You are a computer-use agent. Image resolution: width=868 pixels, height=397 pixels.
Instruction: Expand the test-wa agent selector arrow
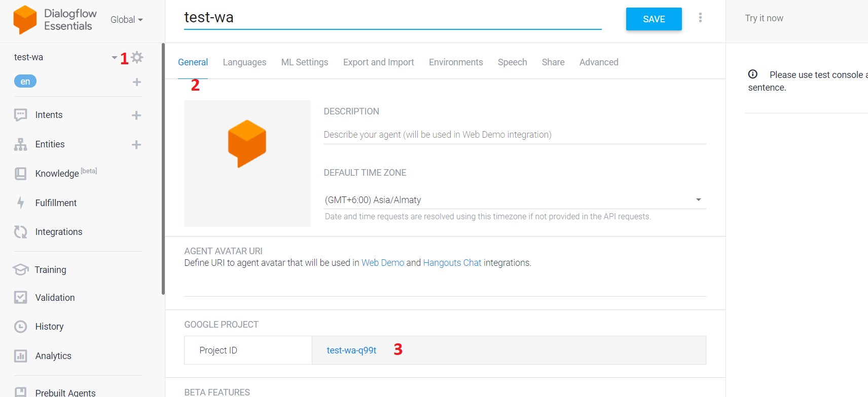click(x=115, y=57)
